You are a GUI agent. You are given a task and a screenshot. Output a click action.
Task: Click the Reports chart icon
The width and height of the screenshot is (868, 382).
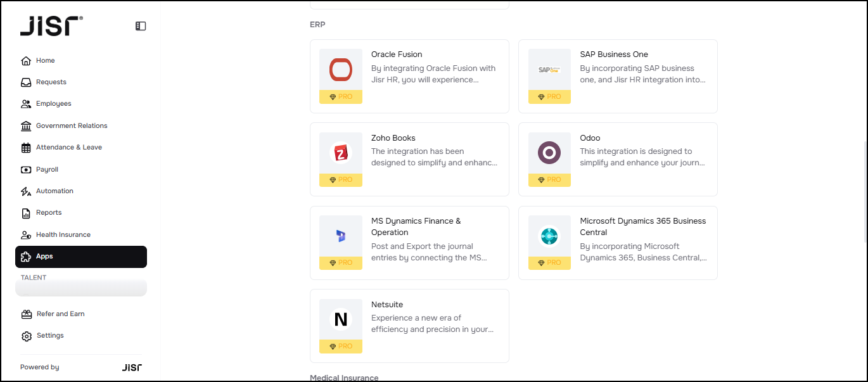(26, 213)
